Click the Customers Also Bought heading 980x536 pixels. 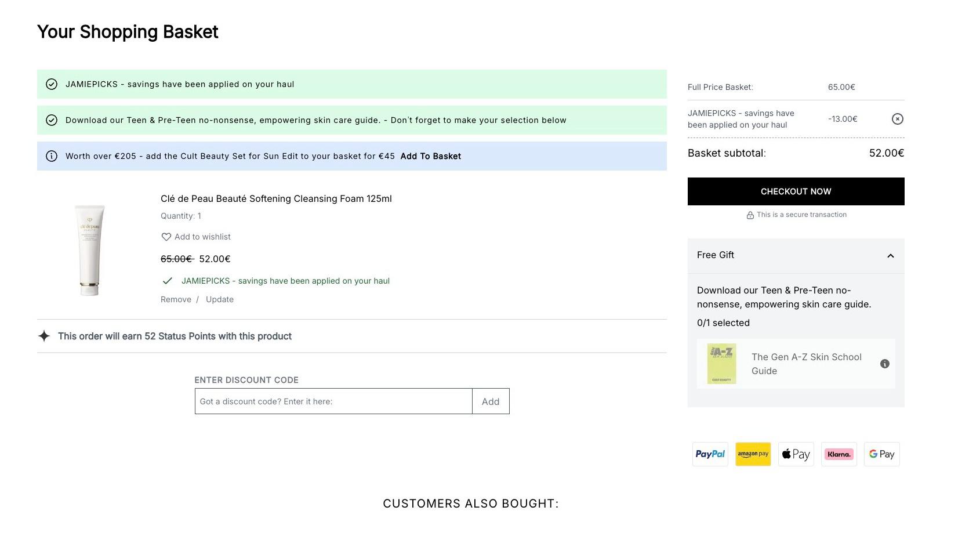[x=471, y=504]
